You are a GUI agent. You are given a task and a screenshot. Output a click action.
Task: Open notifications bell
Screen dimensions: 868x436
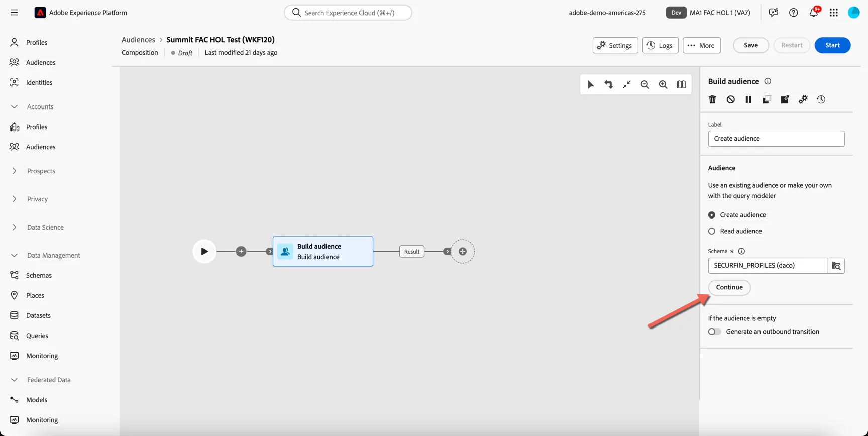pos(814,13)
